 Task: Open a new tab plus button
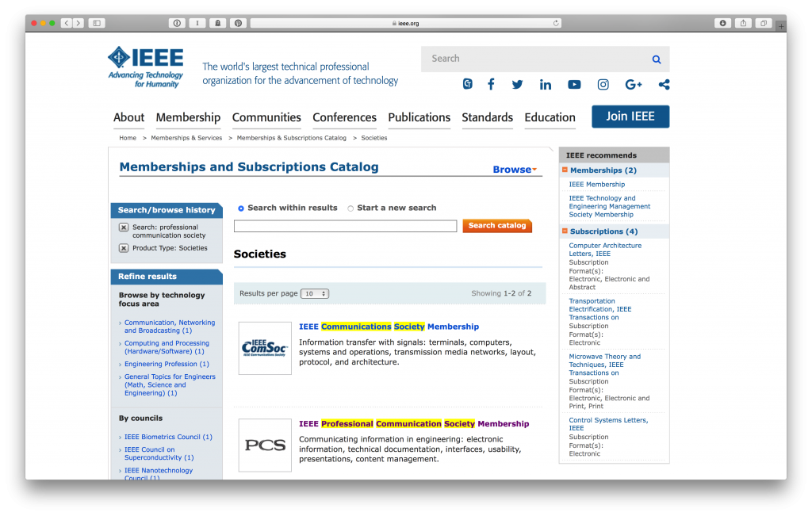781,26
